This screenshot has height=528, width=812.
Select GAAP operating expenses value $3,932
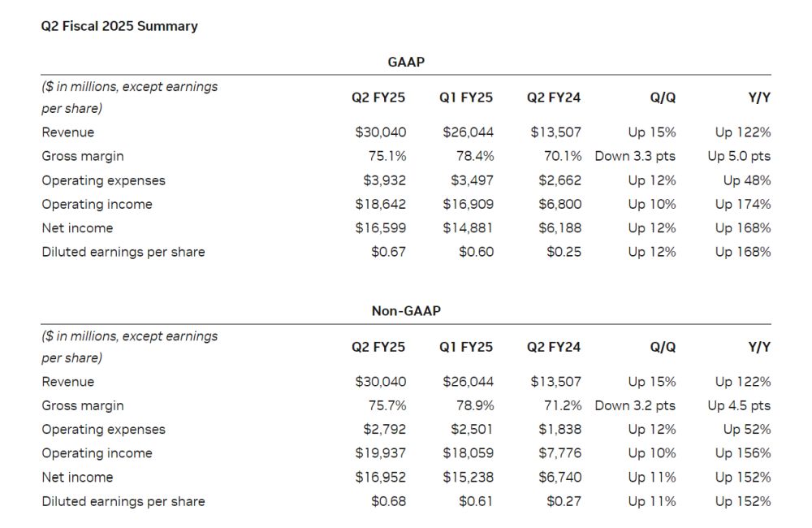(384, 180)
